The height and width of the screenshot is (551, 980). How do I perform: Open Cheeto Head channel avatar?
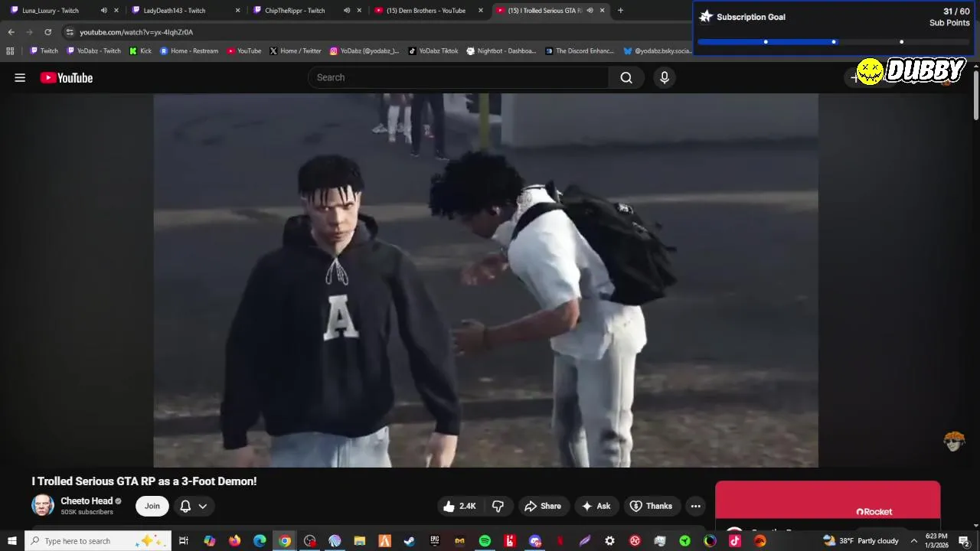pyautogui.click(x=43, y=505)
